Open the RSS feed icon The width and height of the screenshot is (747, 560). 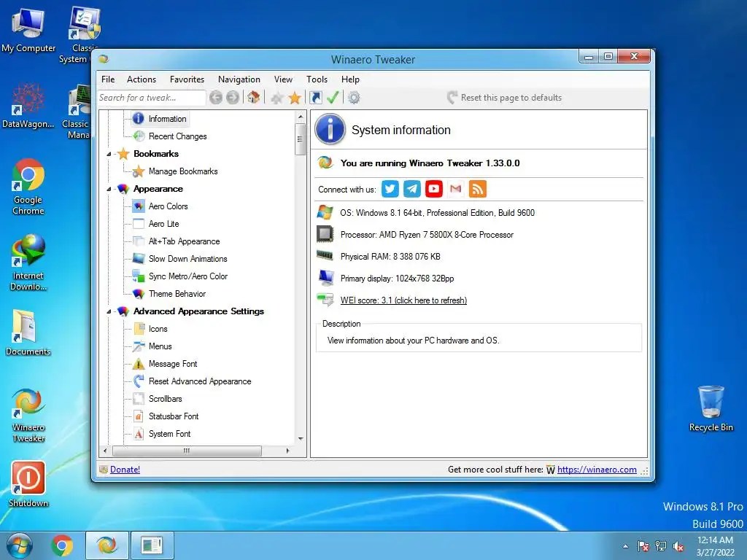coord(478,189)
